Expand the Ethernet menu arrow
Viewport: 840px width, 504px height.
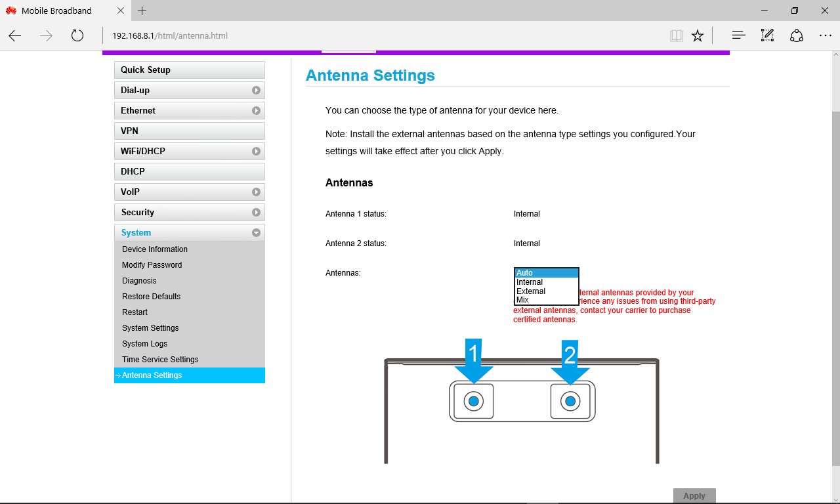[x=256, y=111]
